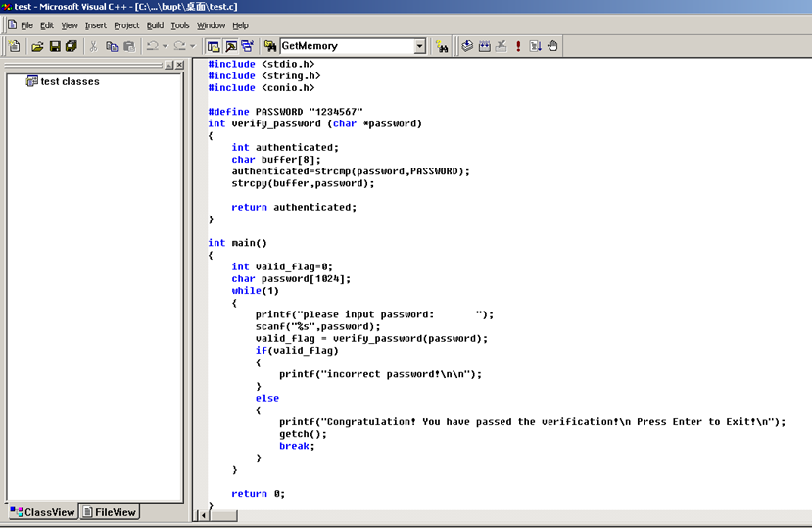The height and width of the screenshot is (528, 812).
Task: Close the workspace panel with X button
Action: click(179, 65)
